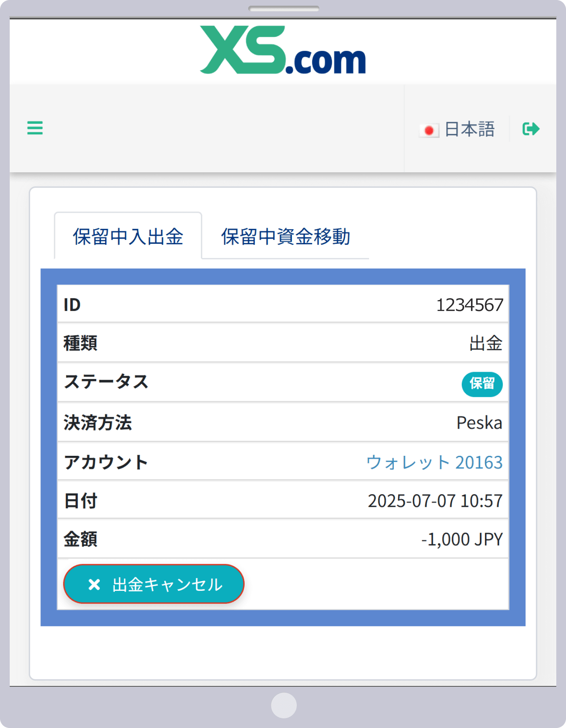Screen dimensions: 566x728
Task: Tap the tablet home button
Action: (x=284, y=705)
